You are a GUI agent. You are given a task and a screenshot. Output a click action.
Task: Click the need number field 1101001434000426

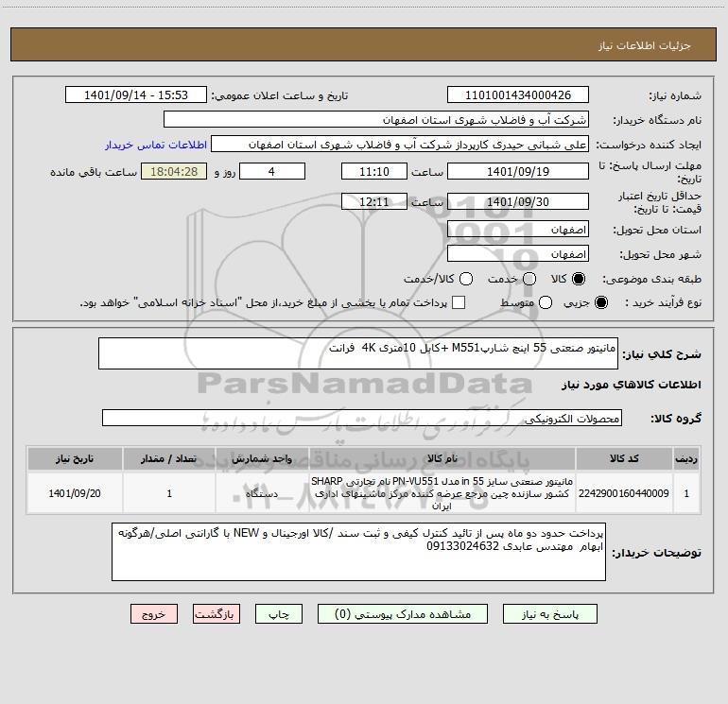pyautogui.click(x=518, y=94)
